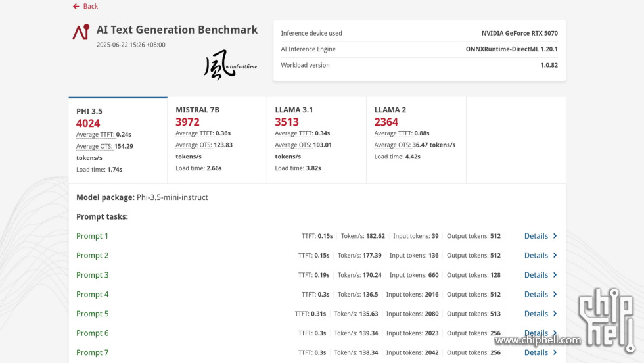The width and height of the screenshot is (644, 363).
Task: Click the PHI 3.5 score 4024
Action: point(88,124)
